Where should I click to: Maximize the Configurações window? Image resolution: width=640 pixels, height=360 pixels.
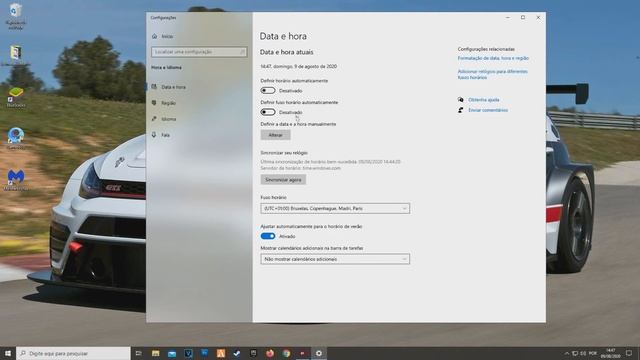point(523,18)
